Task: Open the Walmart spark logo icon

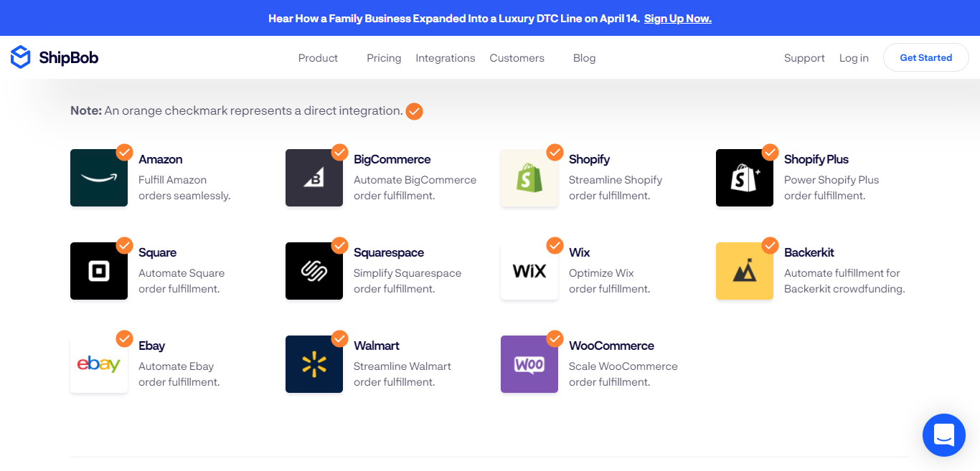Action: coord(314,364)
